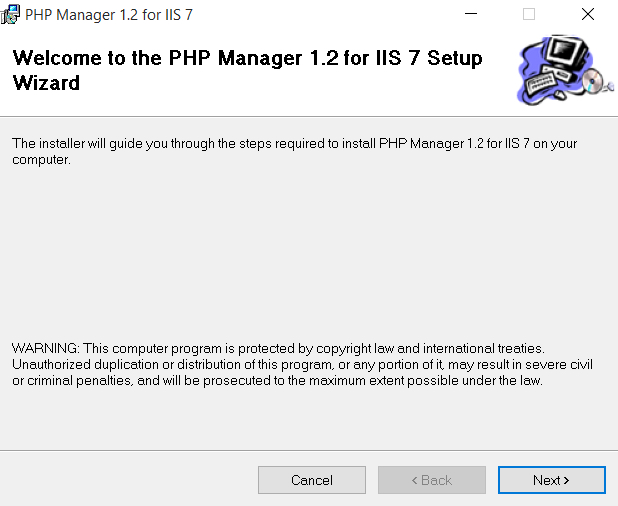Click the 'installer will guide you' paragraph

(294, 151)
